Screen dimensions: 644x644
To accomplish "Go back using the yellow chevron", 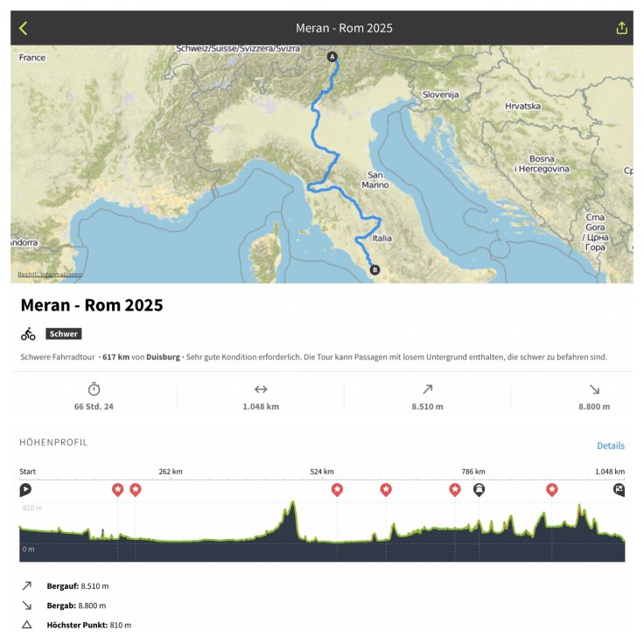I will pos(24,28).
